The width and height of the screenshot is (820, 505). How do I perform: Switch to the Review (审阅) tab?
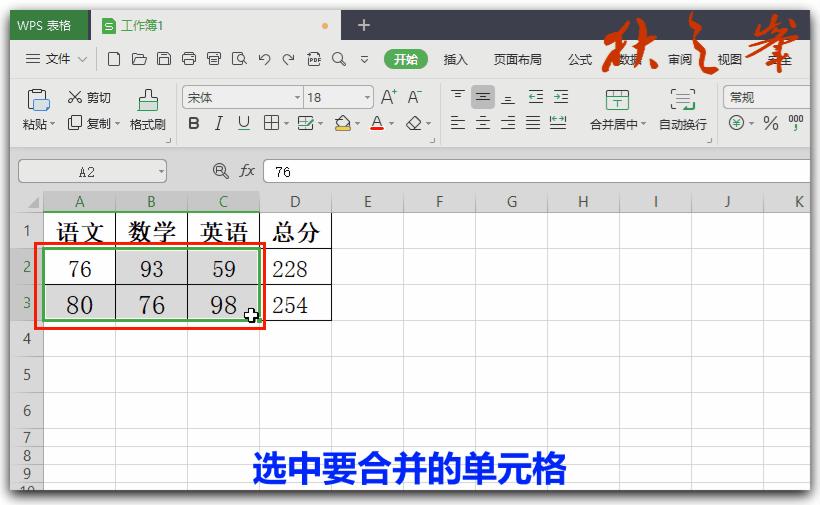679,60
